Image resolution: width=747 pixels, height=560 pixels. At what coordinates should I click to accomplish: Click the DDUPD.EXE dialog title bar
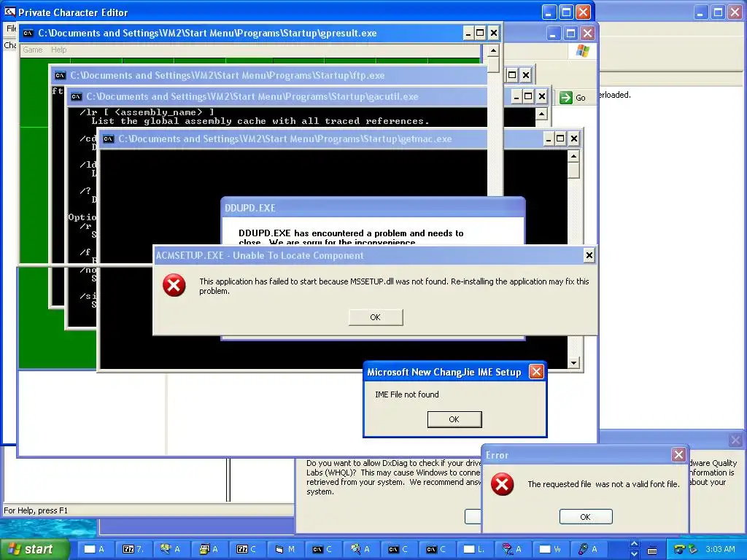click(373, 208)
